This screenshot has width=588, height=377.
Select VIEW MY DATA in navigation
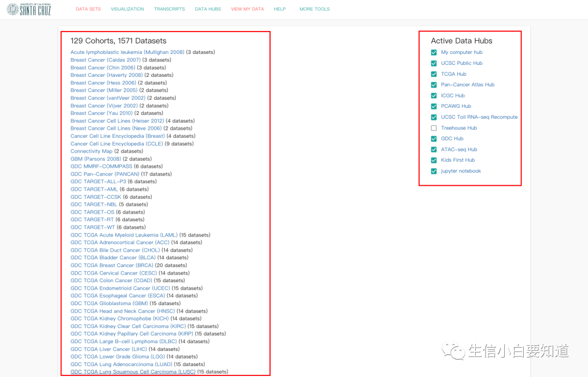pos(248,9)
